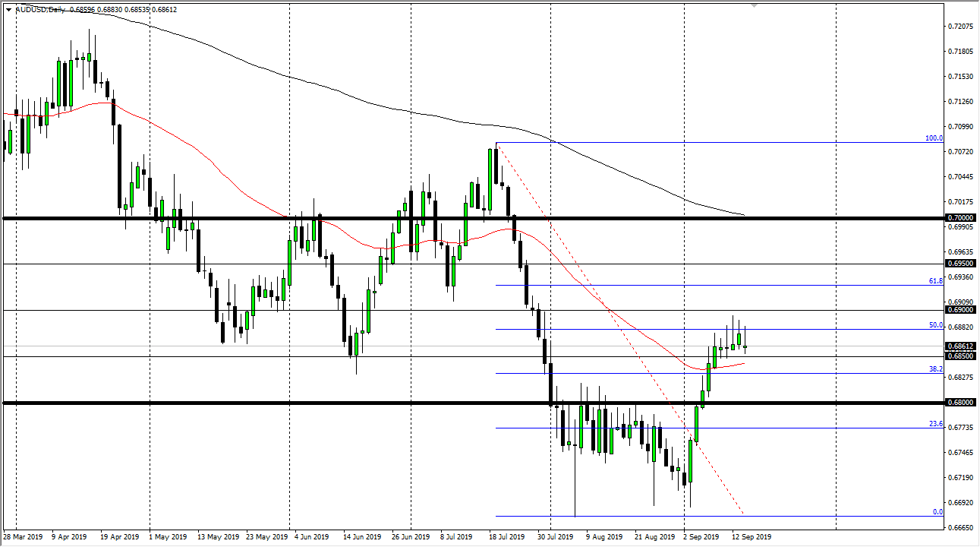Click the 4 Jun 2019 date label
The image size is (980, 547).
(x=310, y=537)
